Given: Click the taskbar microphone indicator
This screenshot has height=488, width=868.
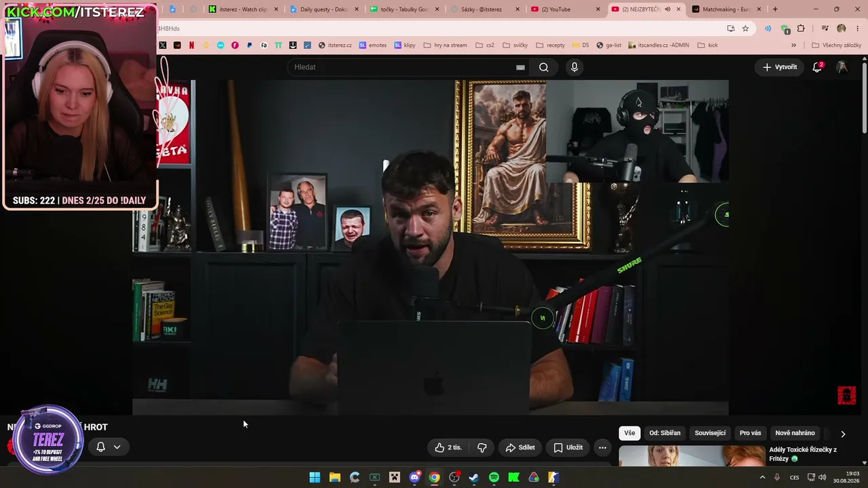Looking at the screenshot, I should [x=777, y=477].
